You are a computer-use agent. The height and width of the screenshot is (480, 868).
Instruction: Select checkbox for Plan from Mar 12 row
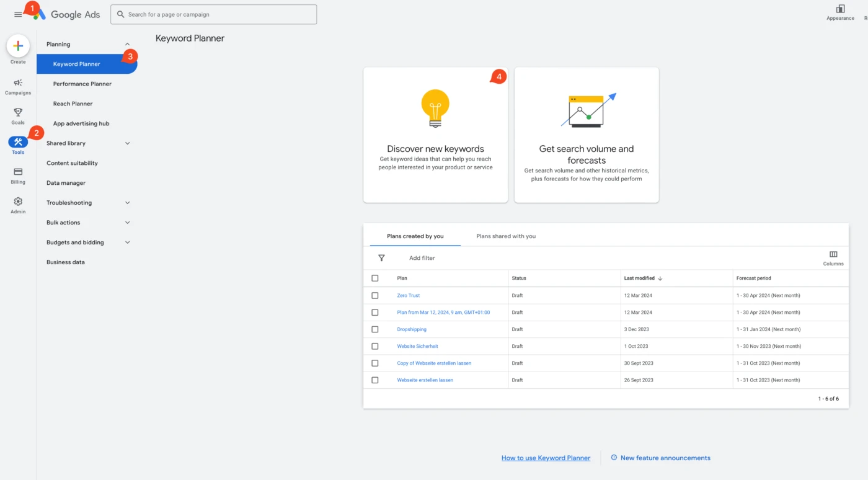[374, 313]
